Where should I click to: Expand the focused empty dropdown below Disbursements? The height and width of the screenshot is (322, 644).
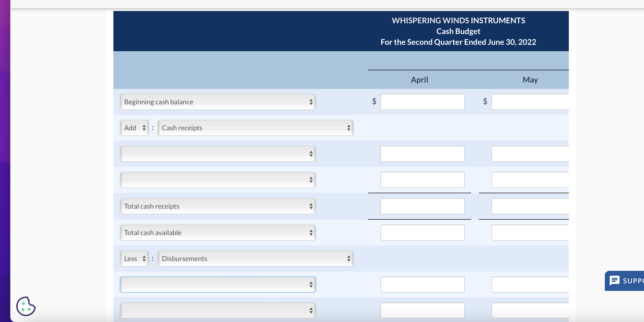[217, 285]
